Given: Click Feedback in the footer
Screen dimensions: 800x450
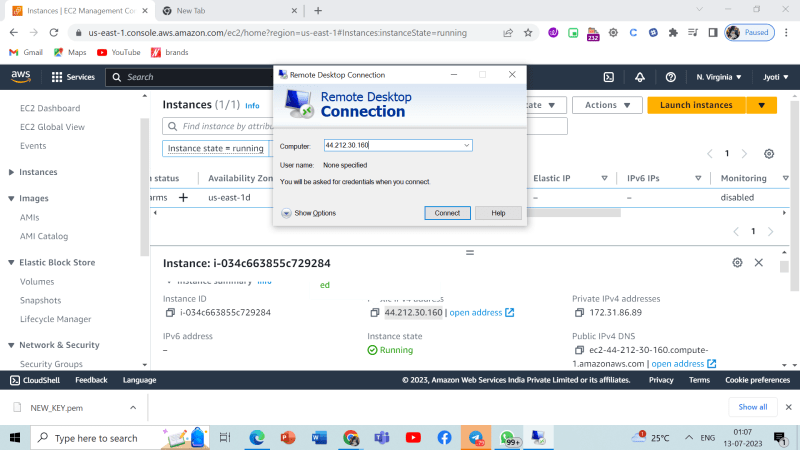Looking at the screenshot, I should pyautogui.click(x=91, y=380).
